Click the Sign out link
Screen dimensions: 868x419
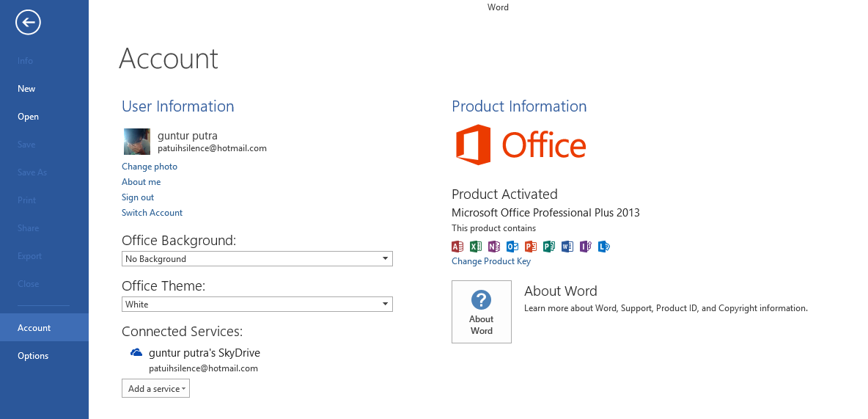click(x=138, y=197)
